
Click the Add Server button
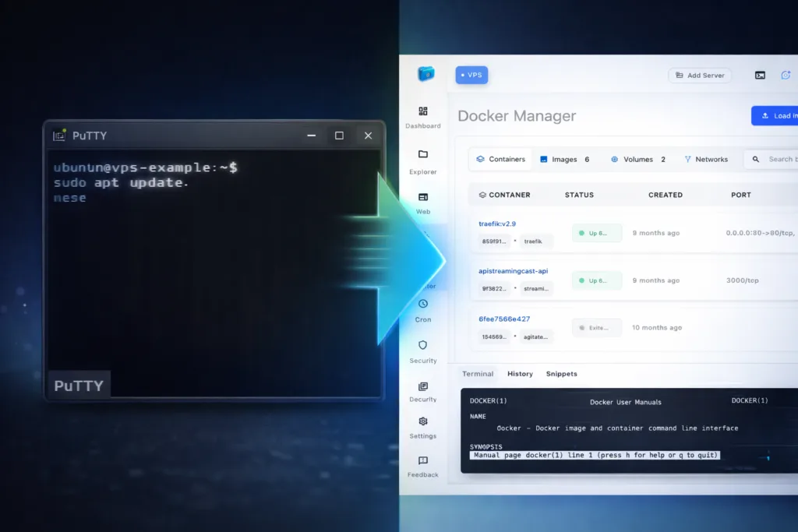click(x=700, y=76)
